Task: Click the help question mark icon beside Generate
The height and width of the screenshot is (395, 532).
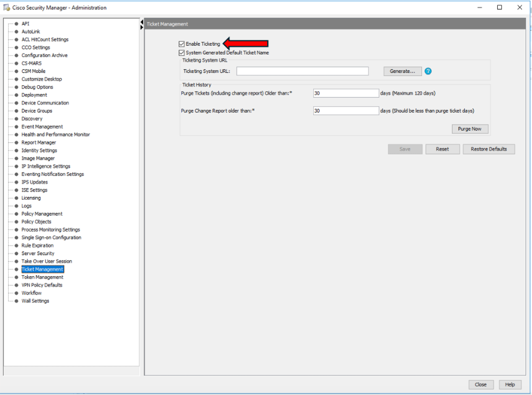Action: [428, 71]
